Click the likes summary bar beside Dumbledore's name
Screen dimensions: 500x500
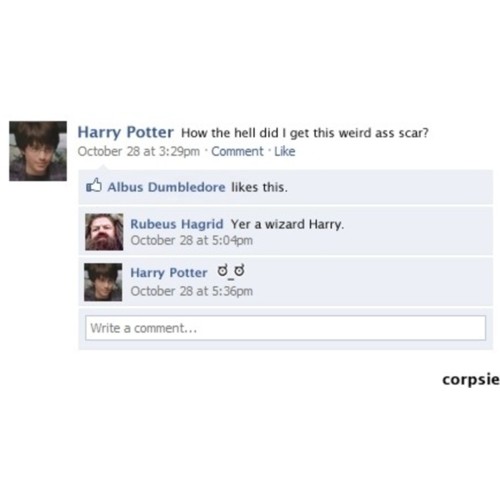[285, 187]
